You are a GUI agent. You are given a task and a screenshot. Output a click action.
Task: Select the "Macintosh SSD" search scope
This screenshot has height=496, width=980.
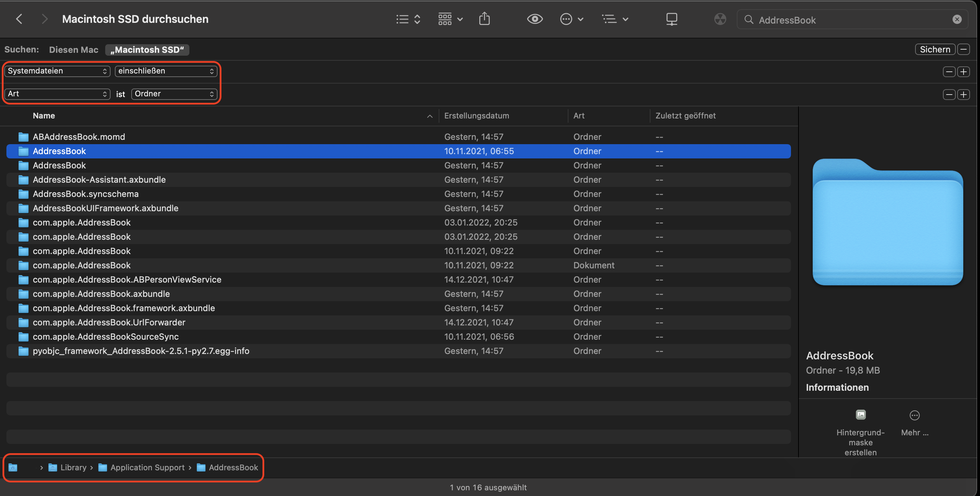[147, 50]
